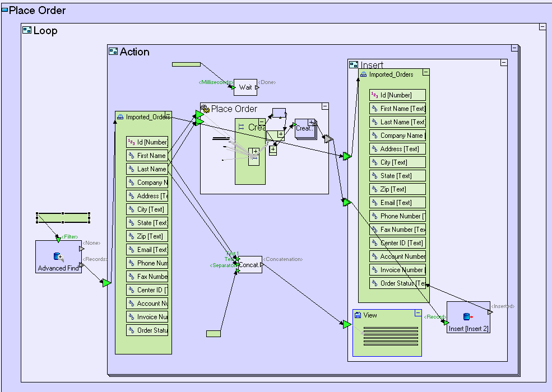This screenshot has height=392, width=552.
Task: Select the Email [Text] field in Insert
Action: click(397, 203)
